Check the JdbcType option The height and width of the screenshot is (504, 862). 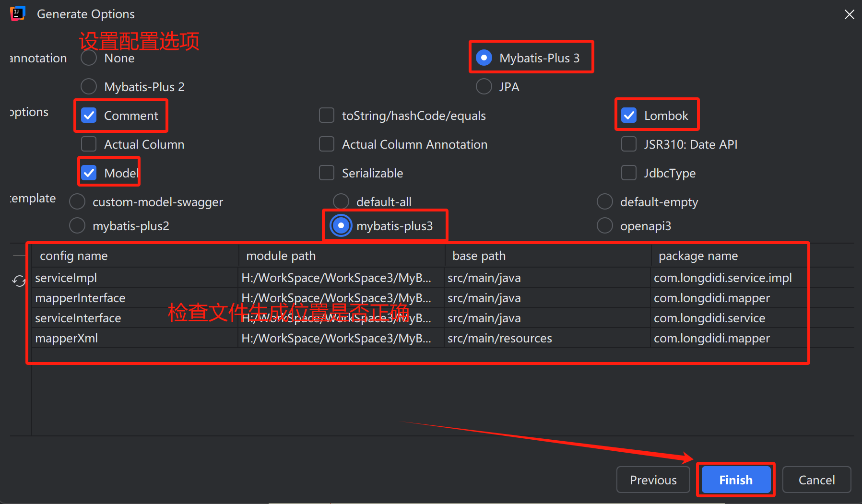pos(629,173)
